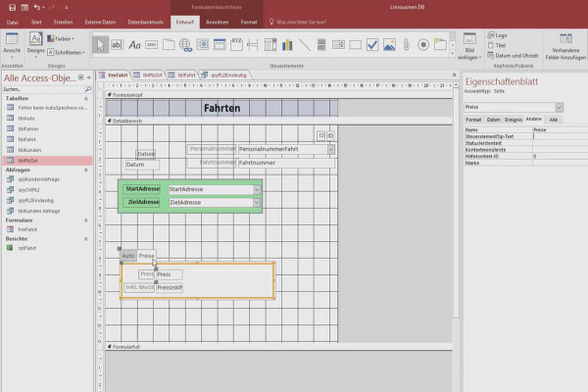Viewport: 588px width, 392px height.
Task: Select the attachment paperclip control icon
Action: tap(406, 45)
